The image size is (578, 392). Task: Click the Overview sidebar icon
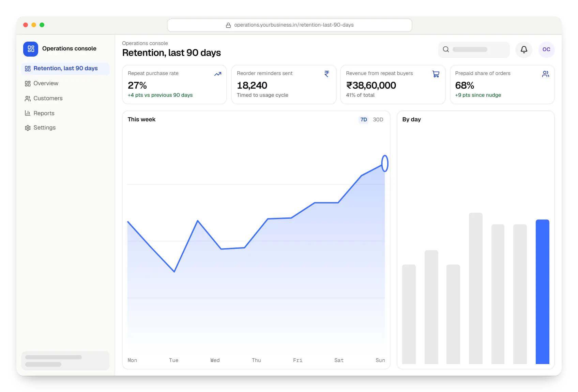click(28, 84)
